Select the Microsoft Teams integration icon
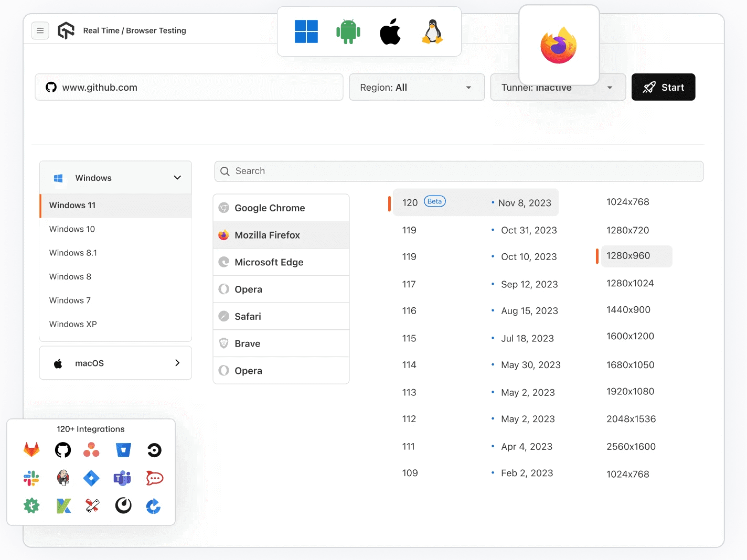 point(122,478)
